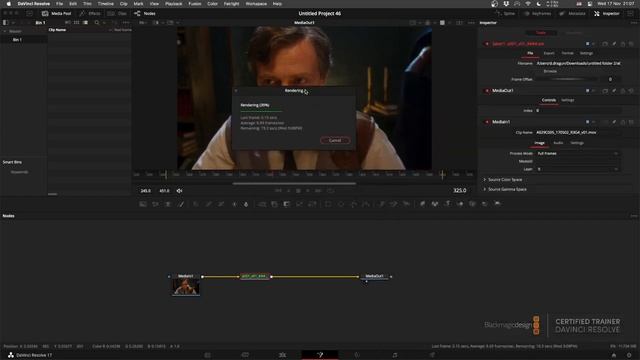Add a Merge node from toolbar

262,204
